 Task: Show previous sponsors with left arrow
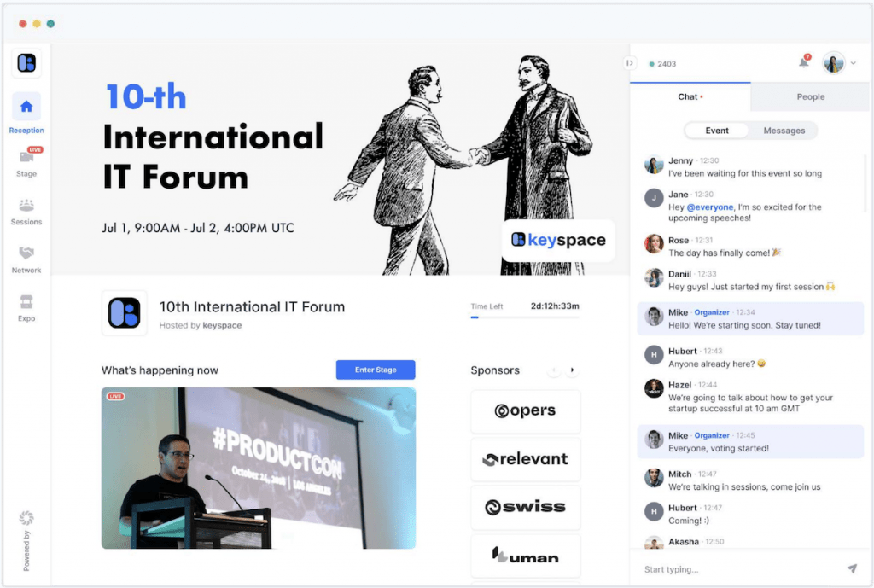click(x=554, y=370)
